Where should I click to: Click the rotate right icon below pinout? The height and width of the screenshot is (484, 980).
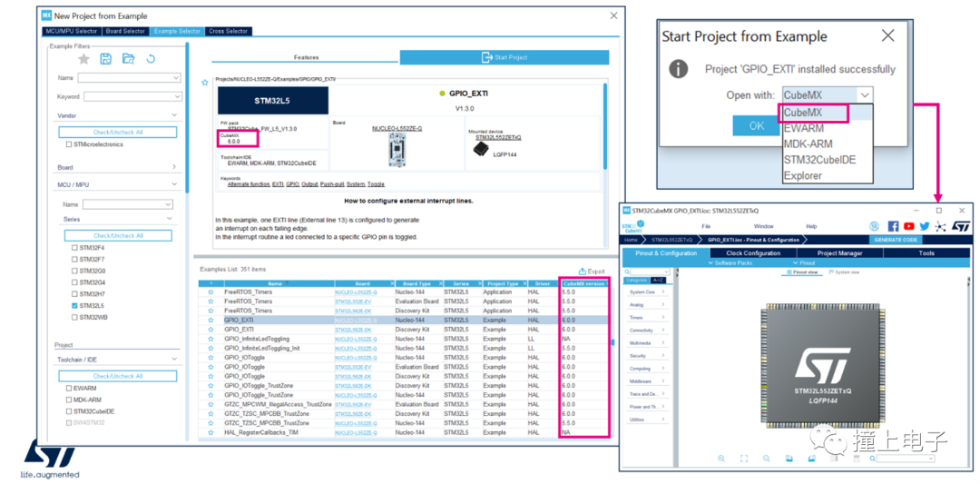[x=812, y=459]
